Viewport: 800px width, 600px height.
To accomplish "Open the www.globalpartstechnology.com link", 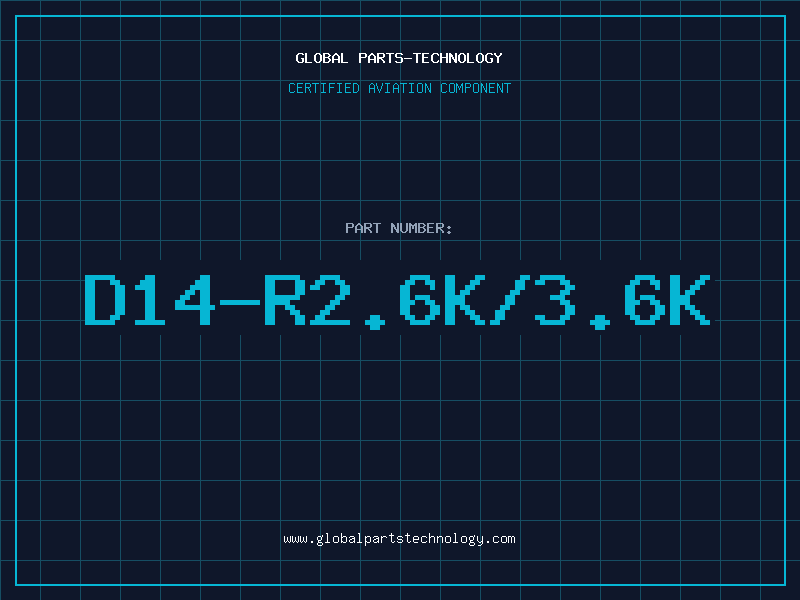I will 399,539.
